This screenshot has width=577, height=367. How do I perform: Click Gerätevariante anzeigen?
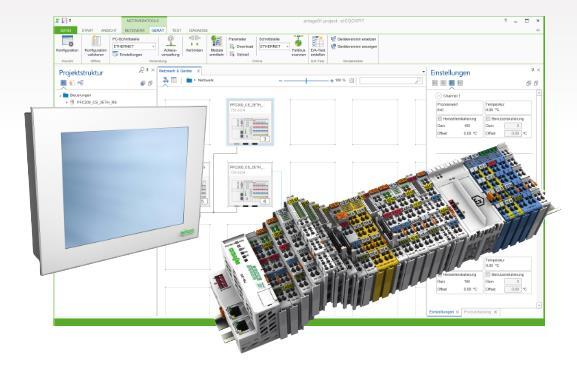click(x=354, y=47)
